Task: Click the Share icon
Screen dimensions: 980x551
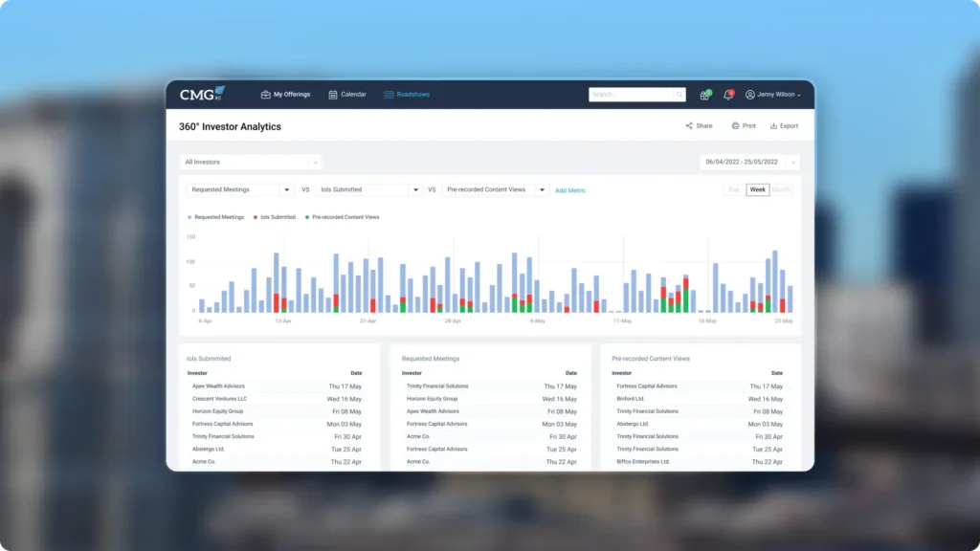Action: pos(689,126)
